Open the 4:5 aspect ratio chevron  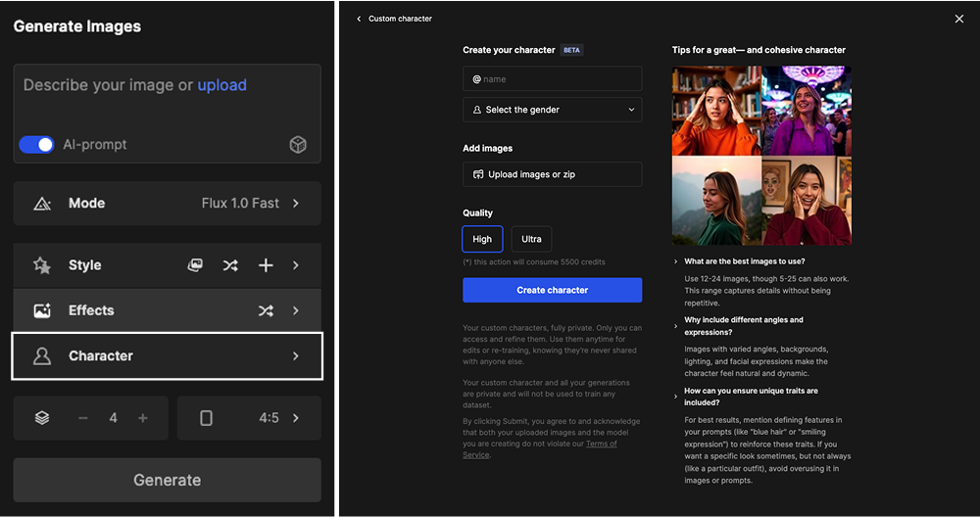click(x=296, y=418)
